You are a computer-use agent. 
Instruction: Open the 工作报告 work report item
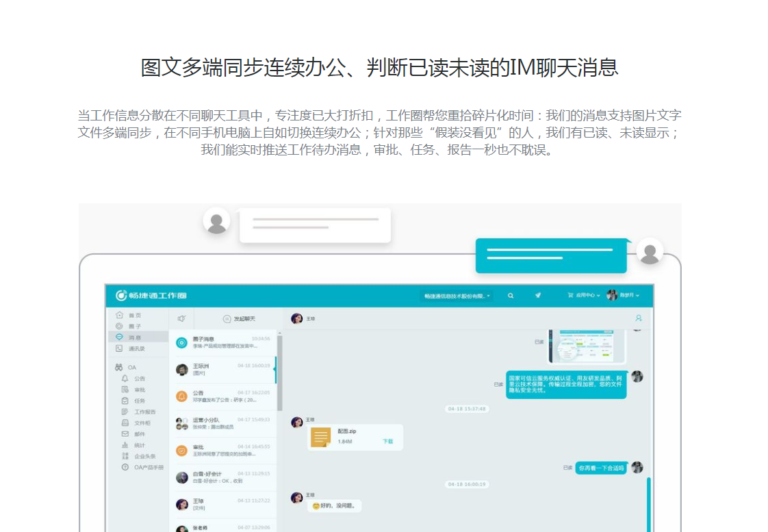coord(139,412)
